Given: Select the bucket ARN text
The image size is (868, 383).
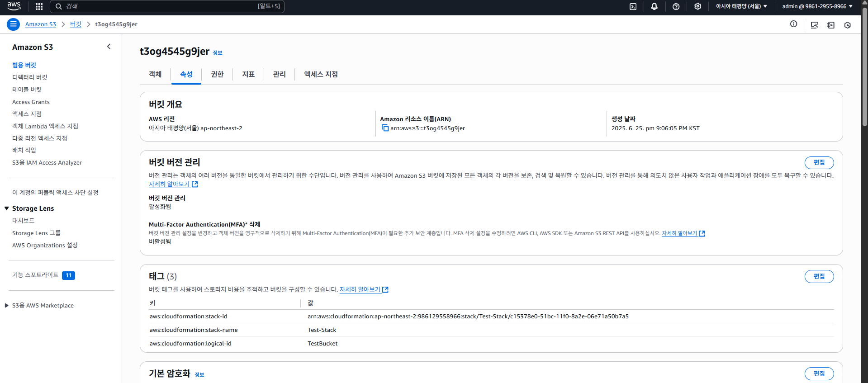Looking at the screenshot, I should pos(428,128).
